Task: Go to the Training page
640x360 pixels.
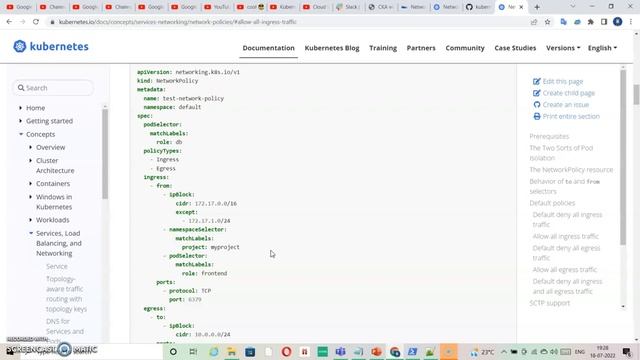Action: click(x=383, y=48)
